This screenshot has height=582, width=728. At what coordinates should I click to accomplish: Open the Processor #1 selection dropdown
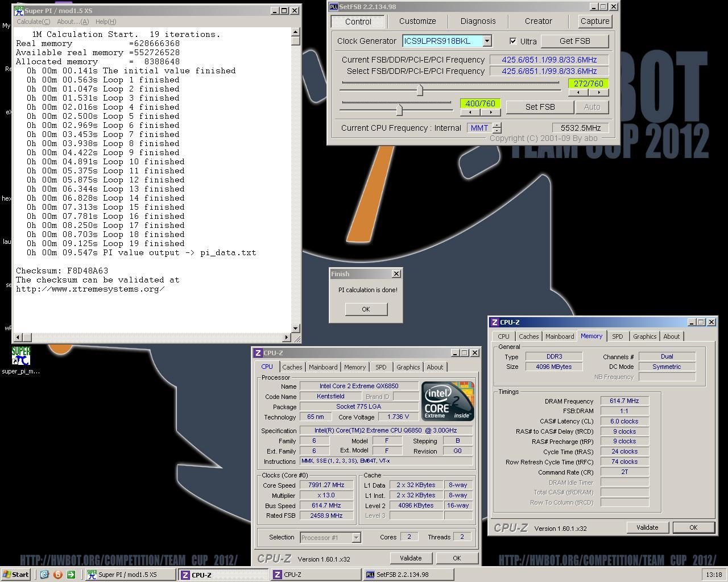(356, 538)
